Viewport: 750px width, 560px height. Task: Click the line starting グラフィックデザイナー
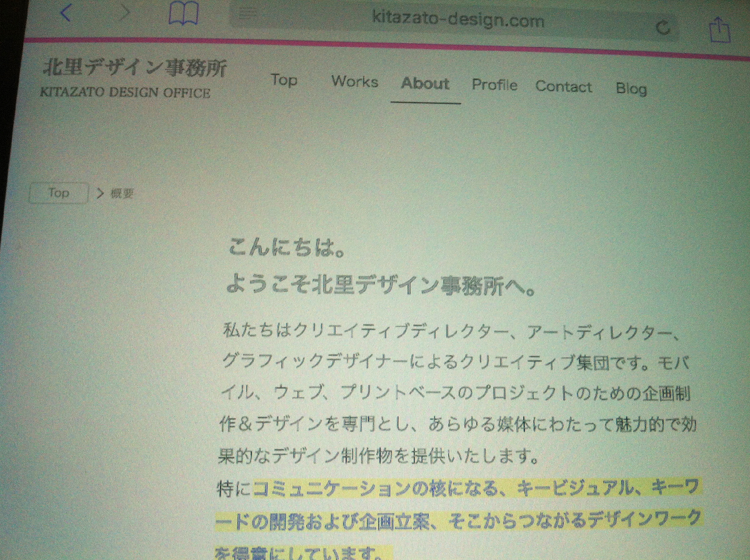(x=456, y=362)
